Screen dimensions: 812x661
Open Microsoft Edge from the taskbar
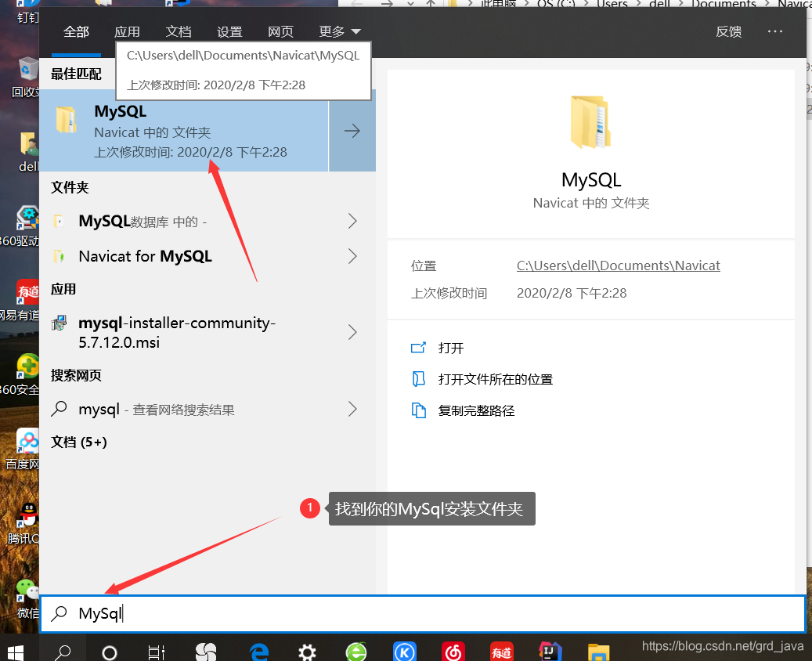258,652
